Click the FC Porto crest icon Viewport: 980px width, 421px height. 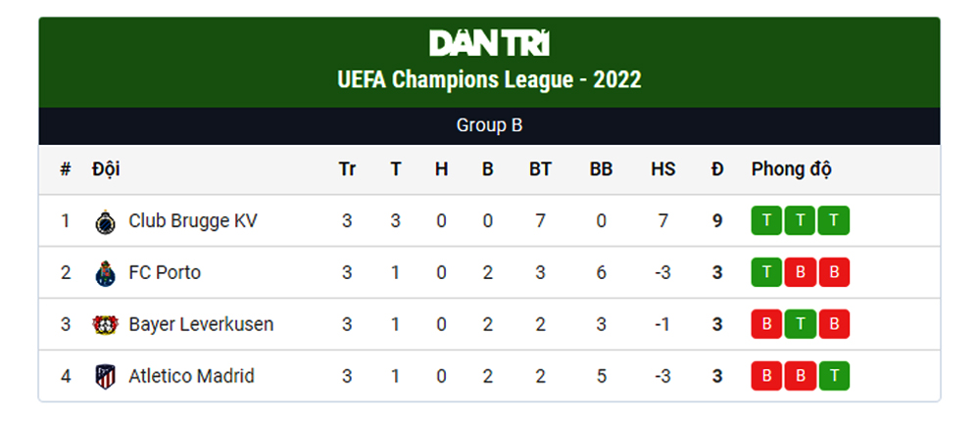pyautogui.click(x=105, y=273)
